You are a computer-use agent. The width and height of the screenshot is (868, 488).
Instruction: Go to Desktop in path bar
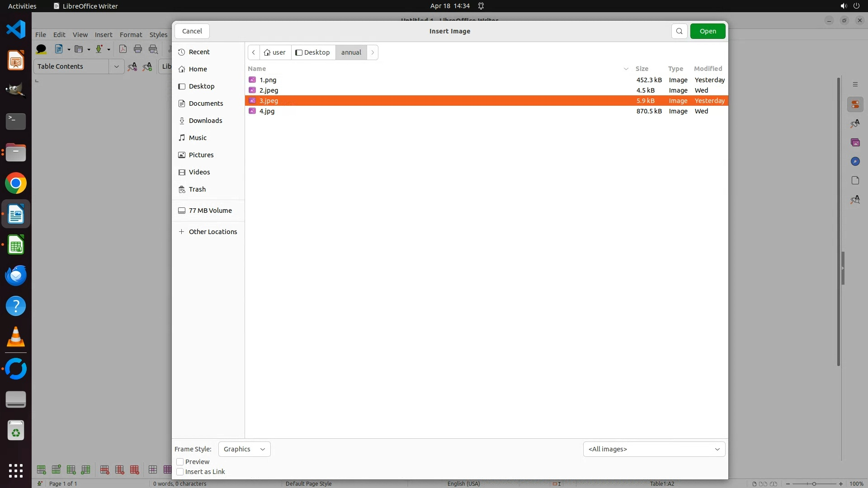[x=313, y=52]
